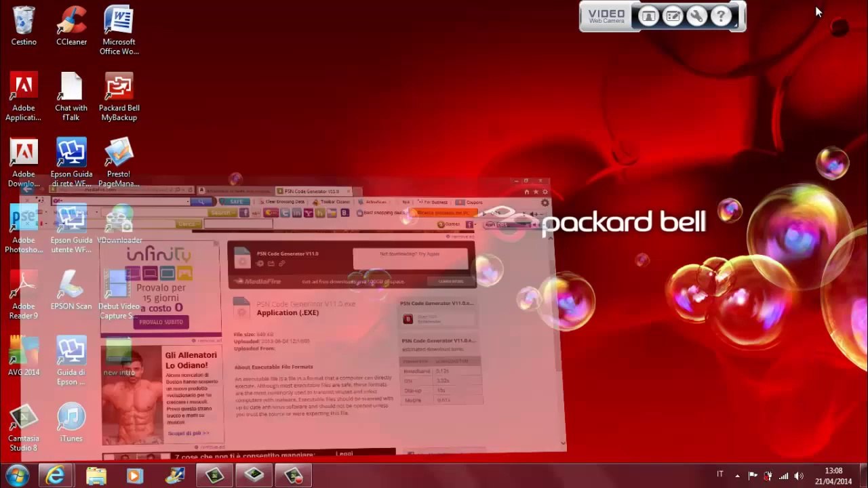868x488 pixels.
Task: Select the Adobe Photoshop Elements desktop icon
Action: point(24,229)
